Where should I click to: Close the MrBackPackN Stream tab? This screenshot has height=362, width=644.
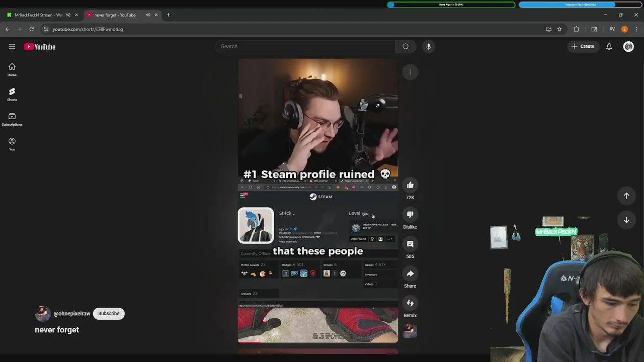coord(76,15)
